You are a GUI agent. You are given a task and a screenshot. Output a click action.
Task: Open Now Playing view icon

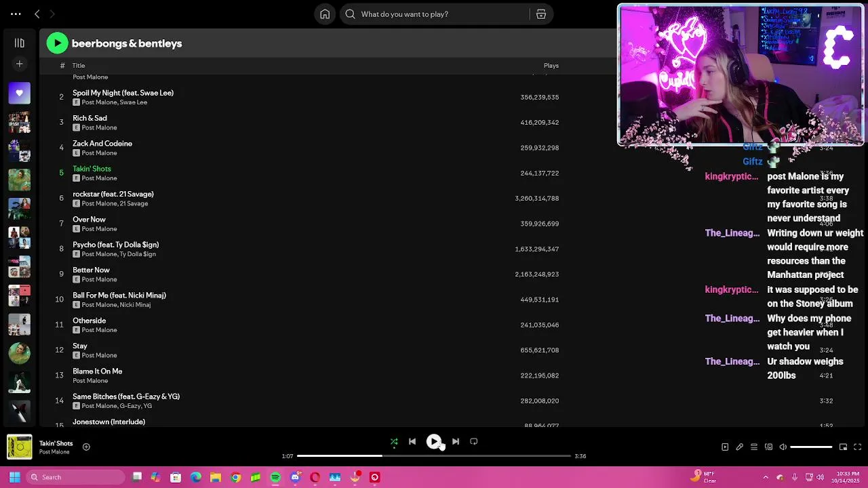point(725,447)
